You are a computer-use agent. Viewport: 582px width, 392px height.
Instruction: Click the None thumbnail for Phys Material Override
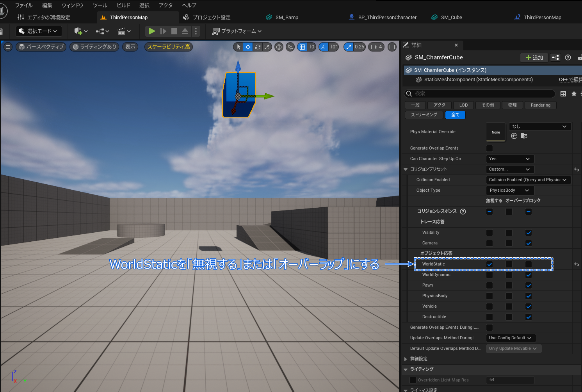click(495, 132)
